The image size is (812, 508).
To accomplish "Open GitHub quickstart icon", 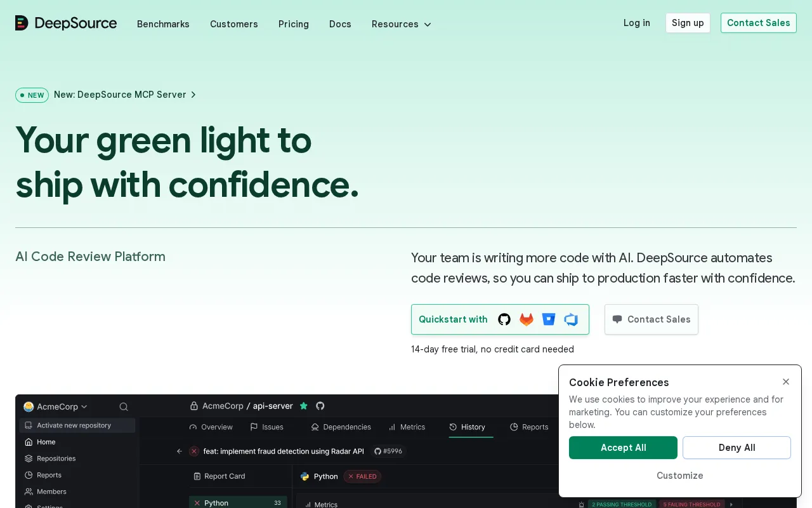I will (504, 319).
